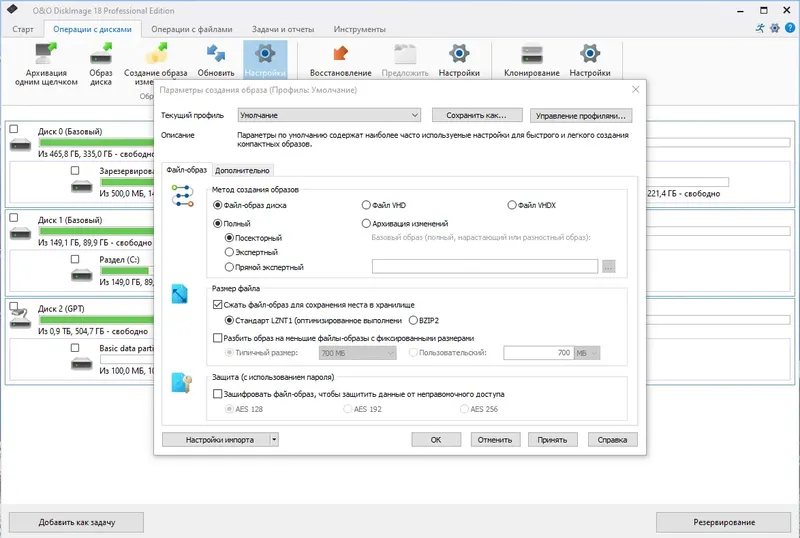Click the Disk 2 usage bar

click(x=96, y=320)
